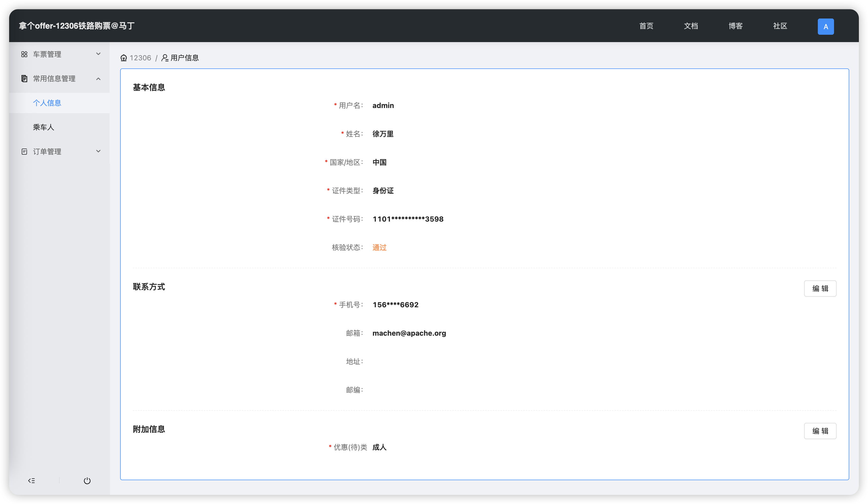Open 文档 in the top navigation
The height and width of the screenshot is (504, 868).
pyautogui.click(x=691, y=26)
